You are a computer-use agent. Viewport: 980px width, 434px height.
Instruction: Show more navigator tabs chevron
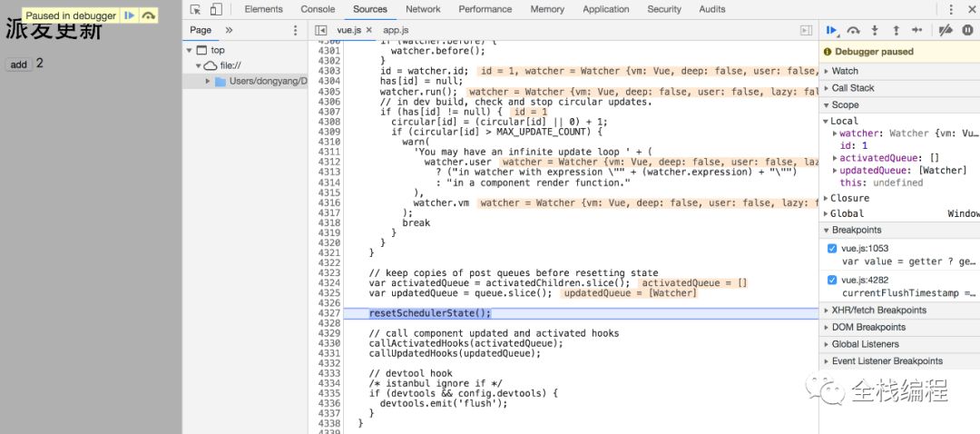229,30
